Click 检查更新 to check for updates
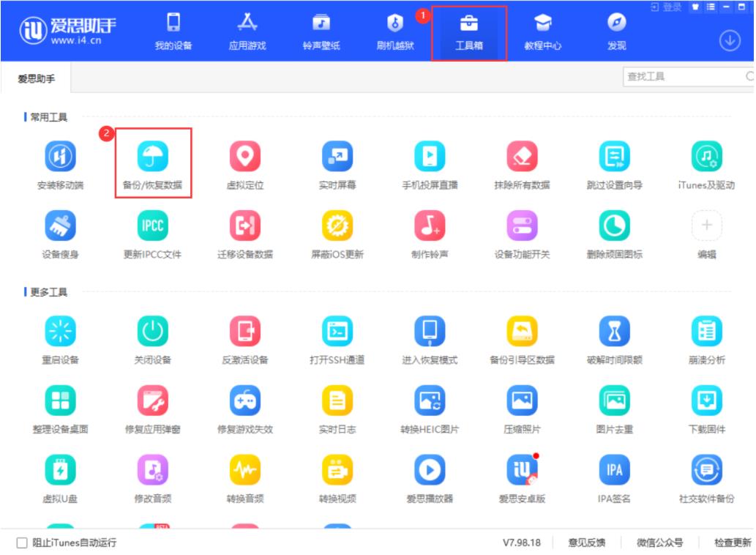 [x=733, y=543]
